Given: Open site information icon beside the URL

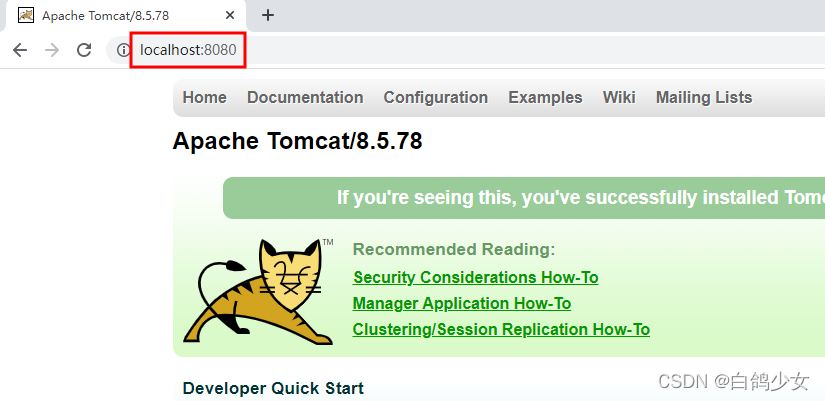Looking at the screenshot, I should 123,50.
